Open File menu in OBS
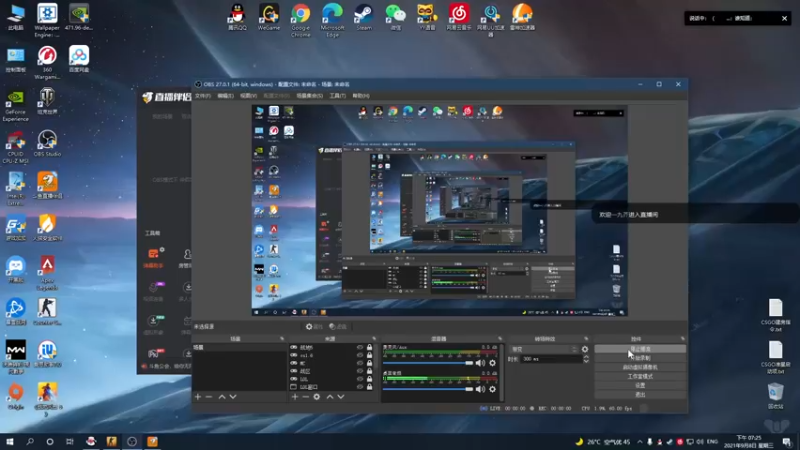This screenshot has width=800, height=450. pos(203,95)
